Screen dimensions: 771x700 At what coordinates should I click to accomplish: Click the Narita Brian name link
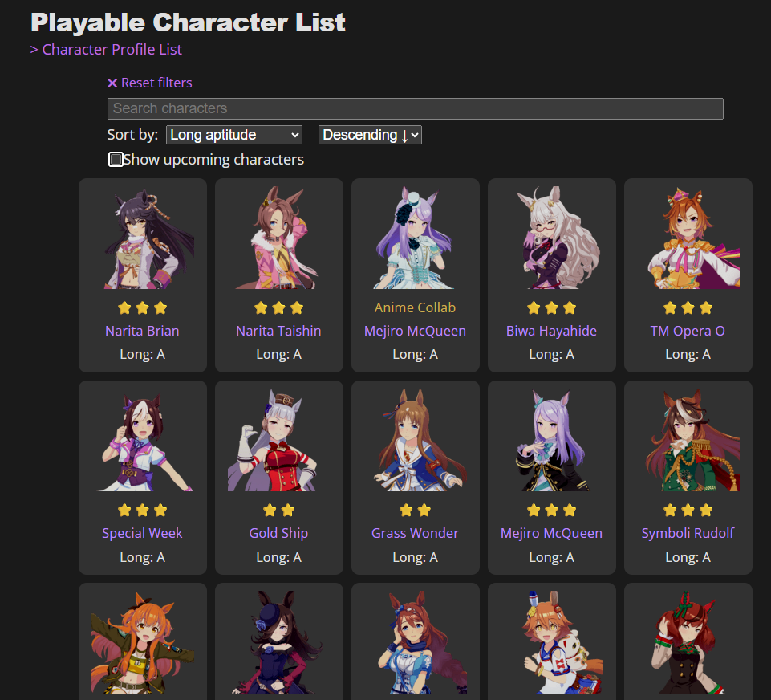click(142, 331)
